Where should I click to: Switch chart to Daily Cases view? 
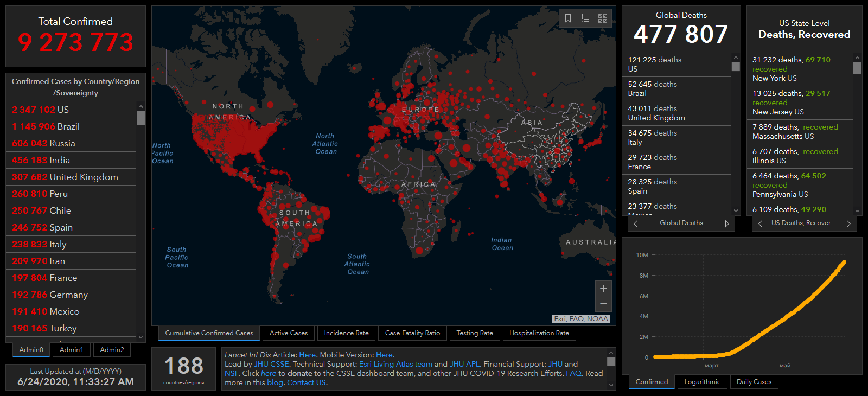(x=754, y=382)
